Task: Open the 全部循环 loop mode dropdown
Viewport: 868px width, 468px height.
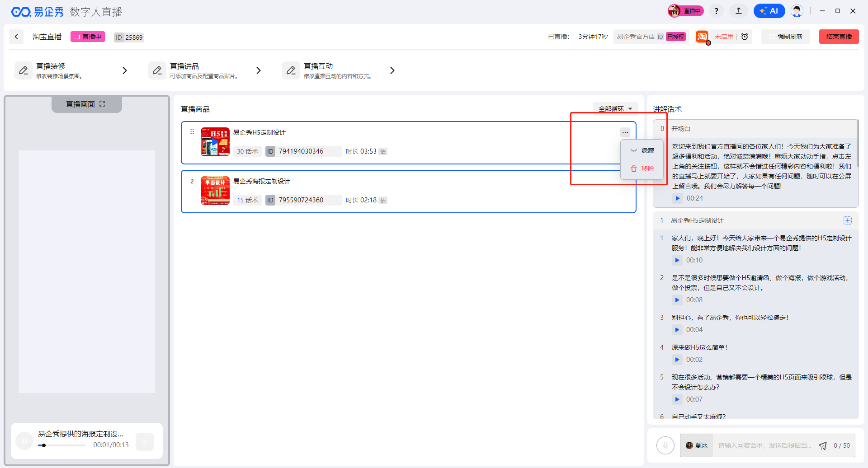Action: (x=615, y=109)
